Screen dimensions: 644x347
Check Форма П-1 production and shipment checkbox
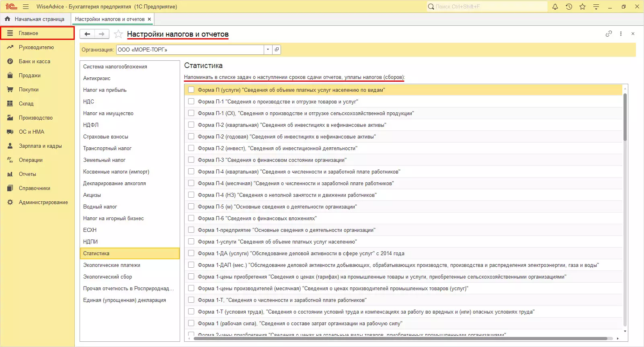[191, 101]
